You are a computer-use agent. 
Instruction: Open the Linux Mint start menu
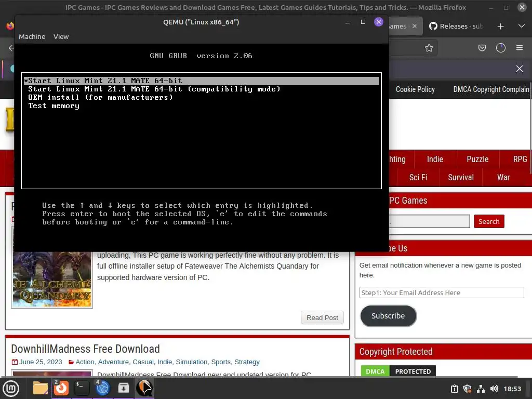[x=11, y=388]
